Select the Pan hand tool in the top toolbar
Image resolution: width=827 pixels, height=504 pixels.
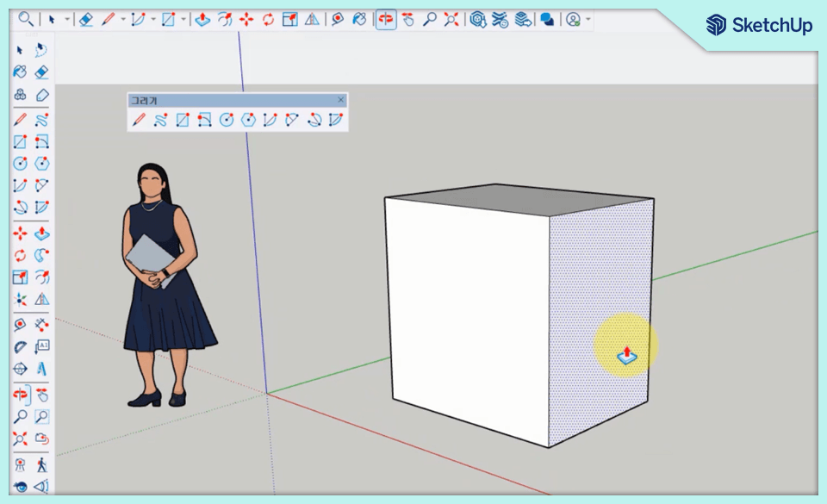407,20
